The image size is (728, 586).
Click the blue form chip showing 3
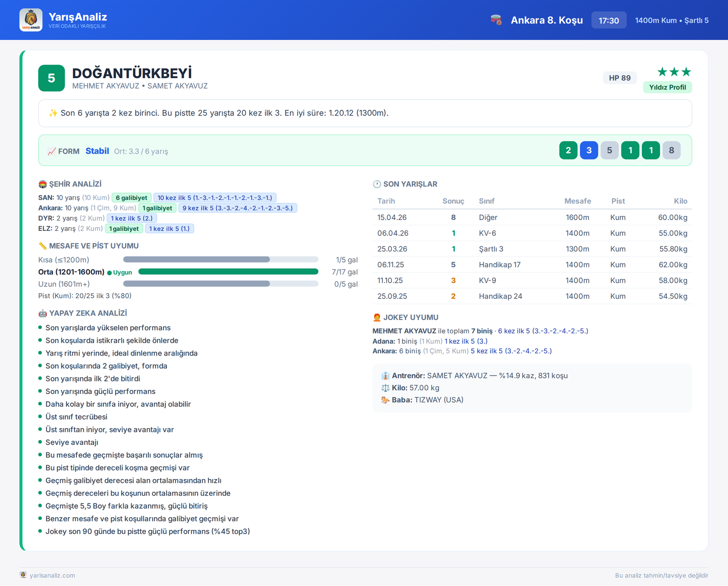pyautogui.click(x=589, y=150)
